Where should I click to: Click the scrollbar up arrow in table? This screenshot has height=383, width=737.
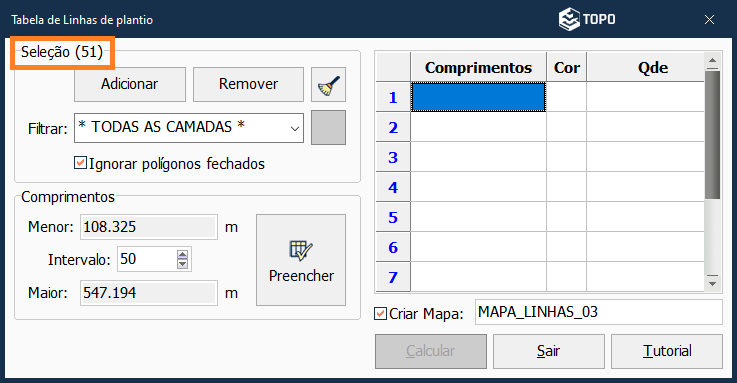point(713,60)
